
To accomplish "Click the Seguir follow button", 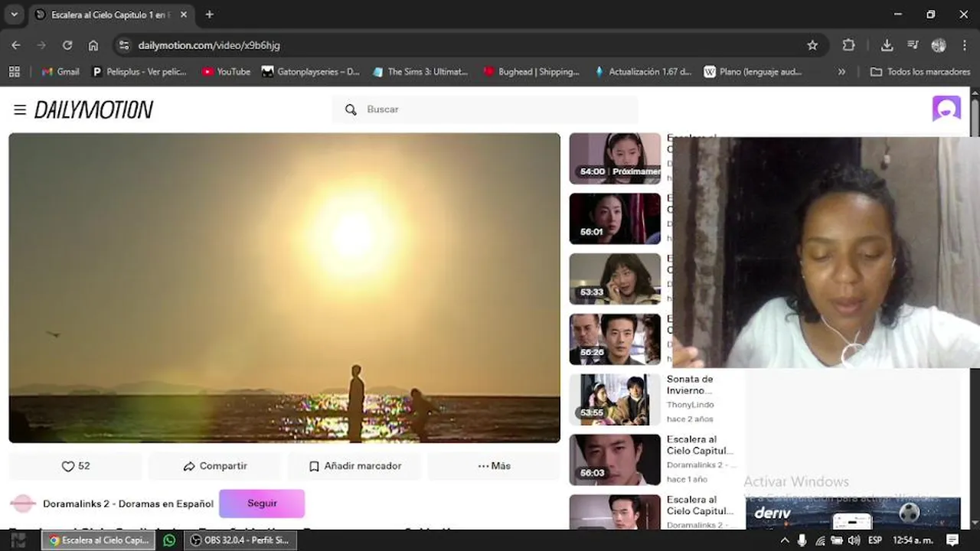I will coord(262,504).
